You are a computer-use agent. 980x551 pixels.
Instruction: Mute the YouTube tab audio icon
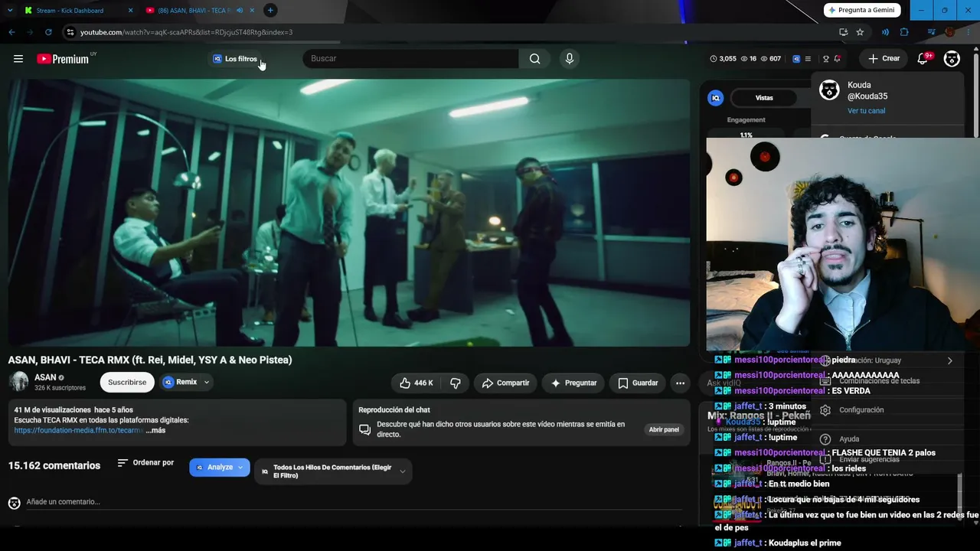[240, 11]
